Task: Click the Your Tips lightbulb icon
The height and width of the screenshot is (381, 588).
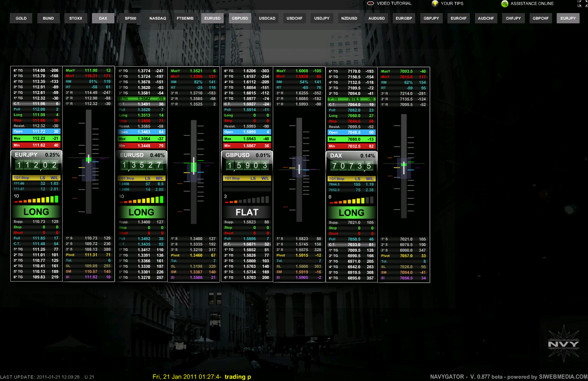Action: [435, 4]
